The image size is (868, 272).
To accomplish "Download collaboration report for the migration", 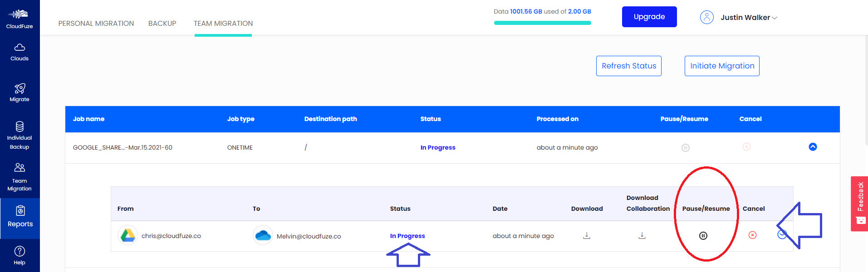I will click(642, 236).
